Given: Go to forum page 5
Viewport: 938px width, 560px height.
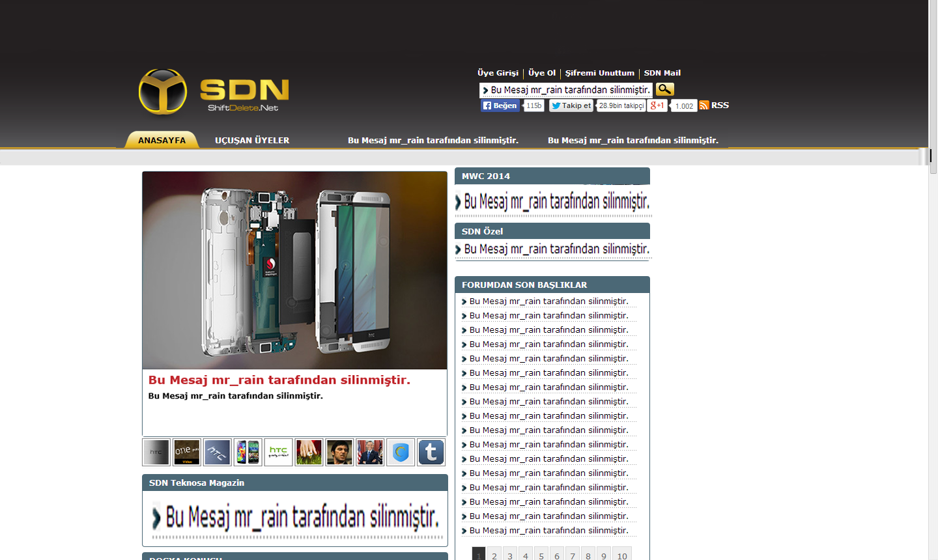Looking at the screenshot, I should pyautogui.click(x=541, y=555).
